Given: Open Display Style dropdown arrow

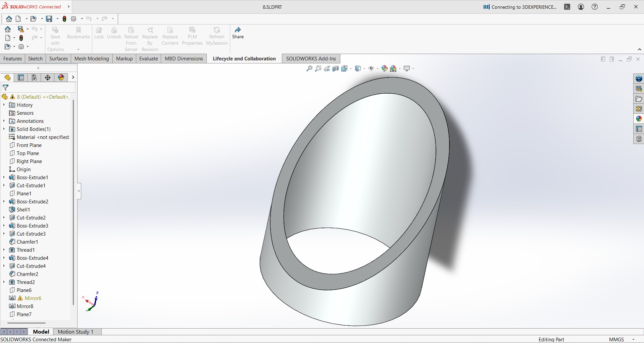Looking at the screenshot, I should (364, 68).
